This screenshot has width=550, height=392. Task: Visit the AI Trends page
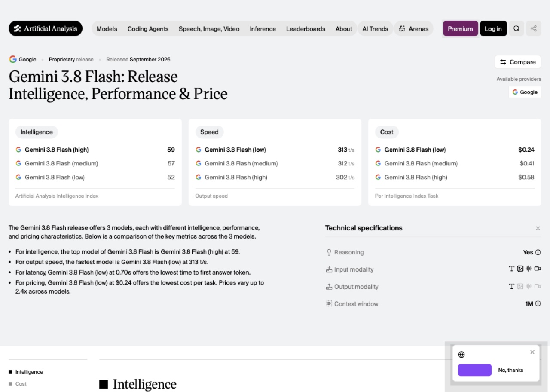(x=375, y=29)
